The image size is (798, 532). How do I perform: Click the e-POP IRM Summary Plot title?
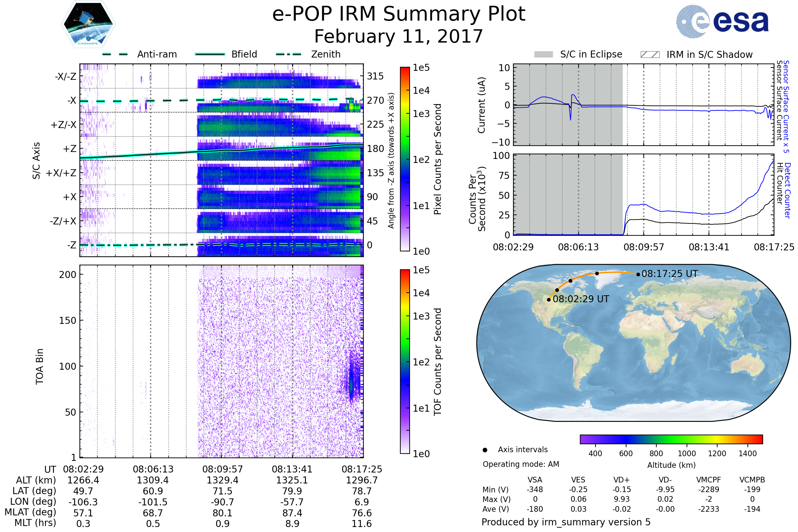[399, 14]
